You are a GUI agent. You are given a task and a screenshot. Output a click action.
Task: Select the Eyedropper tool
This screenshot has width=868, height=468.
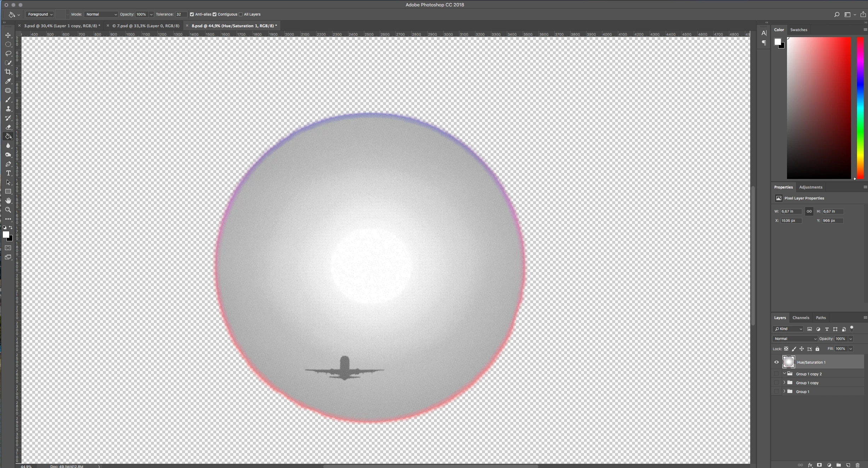(8, 81)
